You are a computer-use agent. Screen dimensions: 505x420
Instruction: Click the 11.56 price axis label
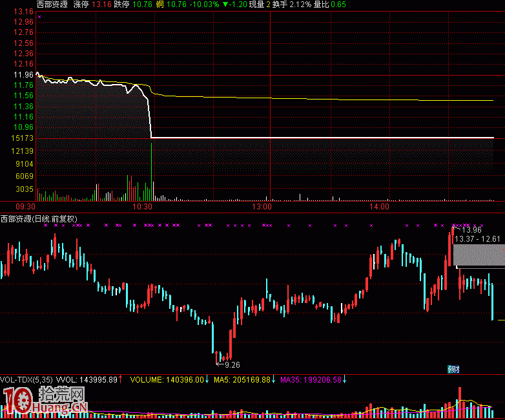[23, 96]
